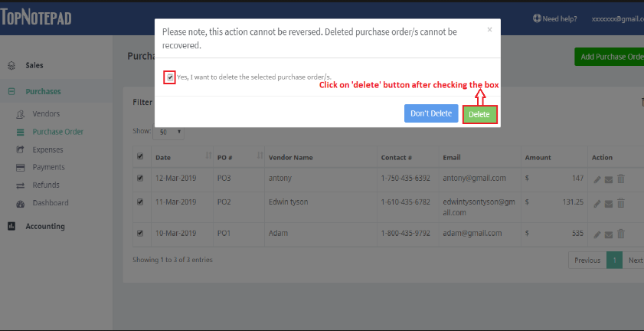The height and width of the screenshot is (331, 644).
Task: Uncheck the checkbox for the 12-Mar-2019 row
Action: point(139,179)
